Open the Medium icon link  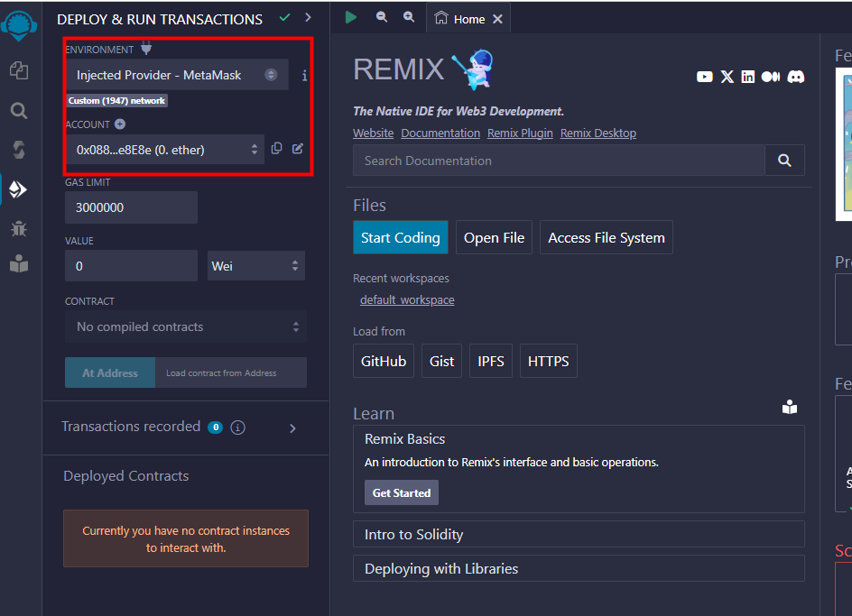(x=771, y=77)
